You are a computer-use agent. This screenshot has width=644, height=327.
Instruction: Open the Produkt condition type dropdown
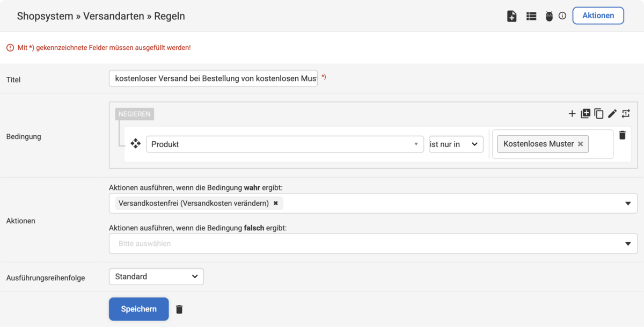tap(285, 144)
